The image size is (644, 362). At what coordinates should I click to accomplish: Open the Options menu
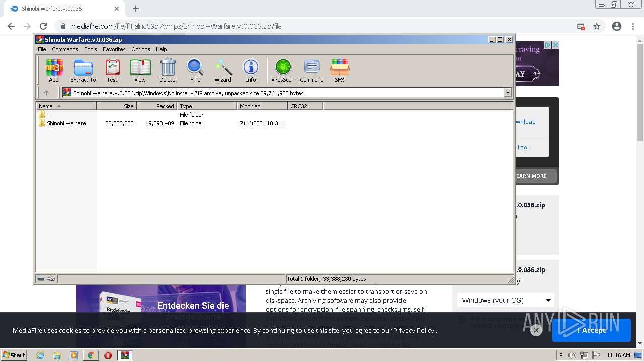pos(141,49)
